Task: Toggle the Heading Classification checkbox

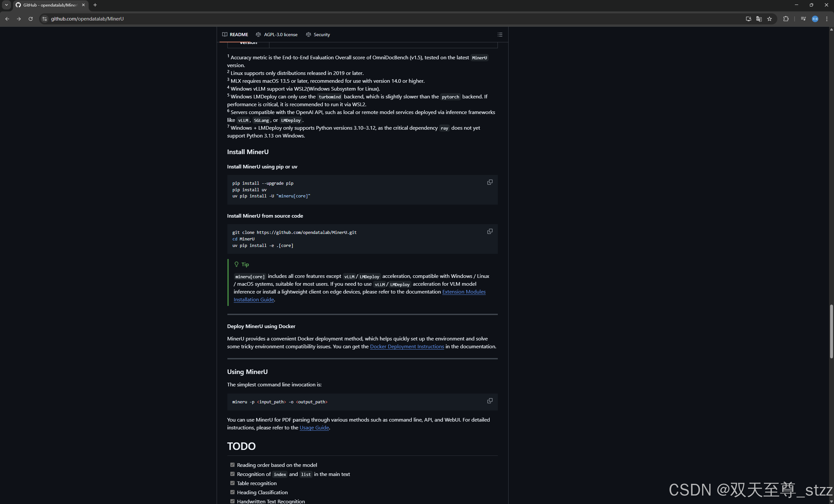Action: click(232, 492)
